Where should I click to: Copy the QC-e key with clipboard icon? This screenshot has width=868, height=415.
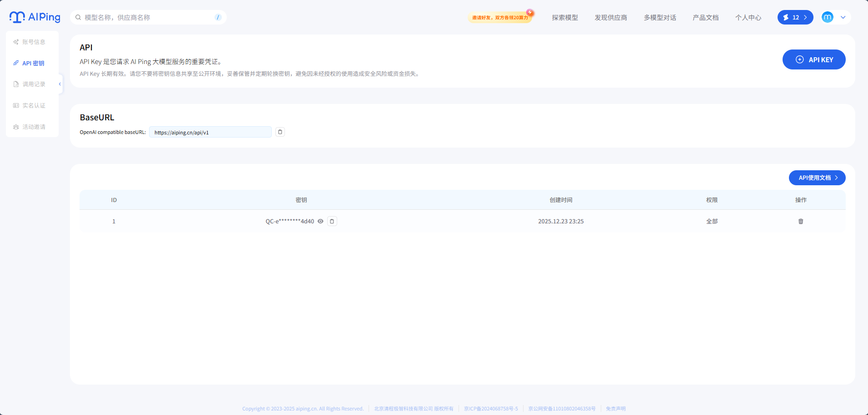(x=332, y=221)
